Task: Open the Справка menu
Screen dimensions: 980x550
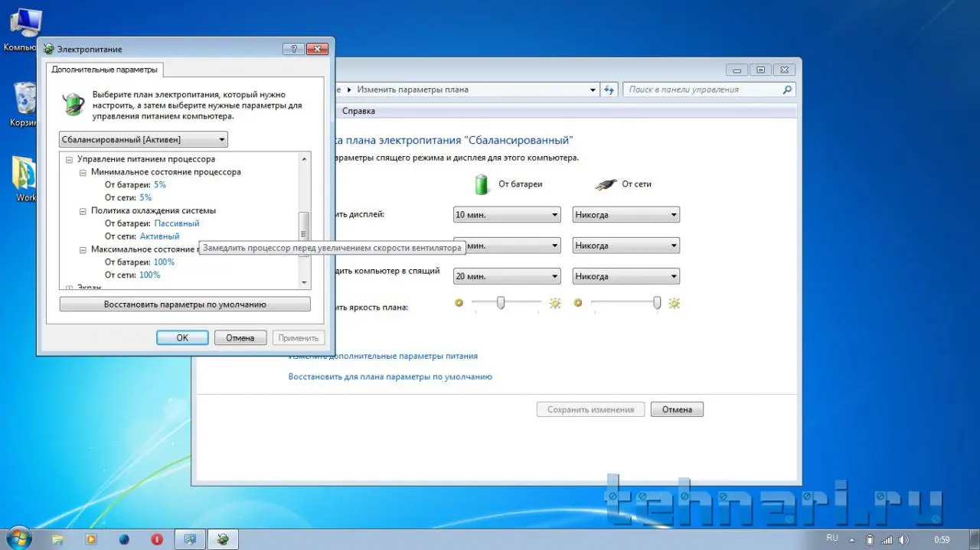Action: [358, 111]
